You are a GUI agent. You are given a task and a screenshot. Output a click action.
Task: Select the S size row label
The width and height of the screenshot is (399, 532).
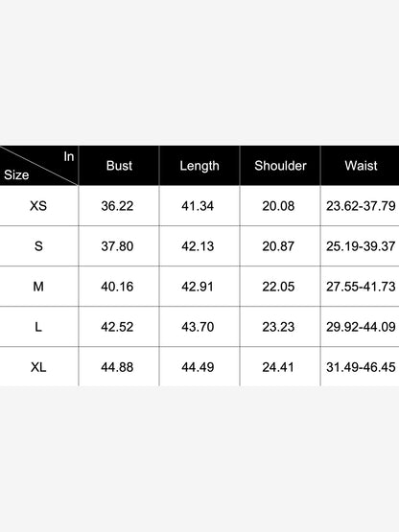38,246
